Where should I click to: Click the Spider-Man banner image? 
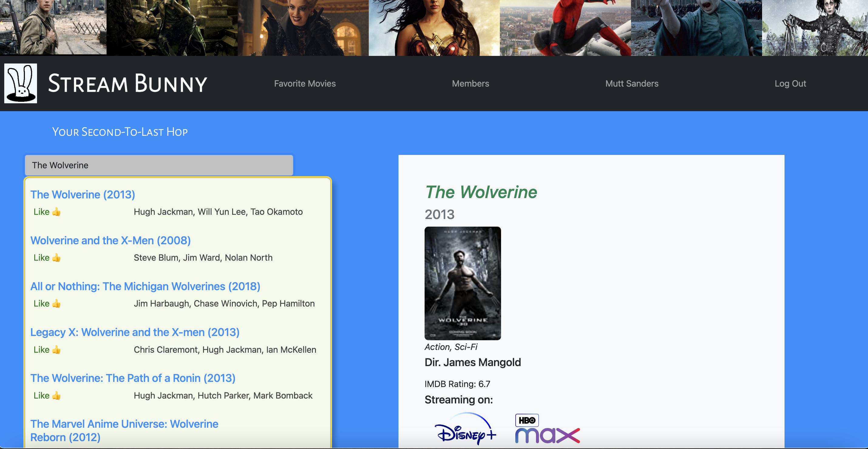tap(565, 28)
